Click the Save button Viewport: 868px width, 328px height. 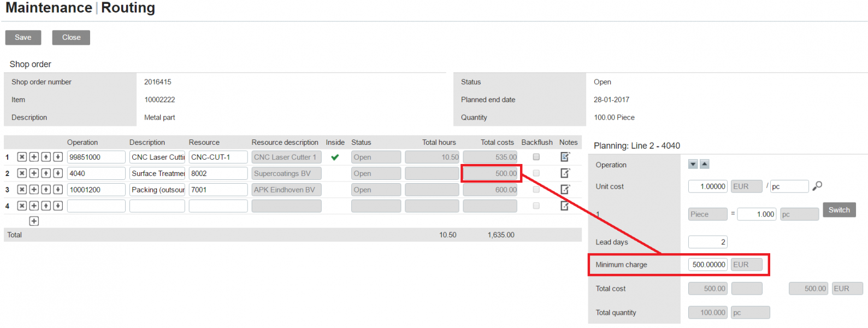[23, 38]
